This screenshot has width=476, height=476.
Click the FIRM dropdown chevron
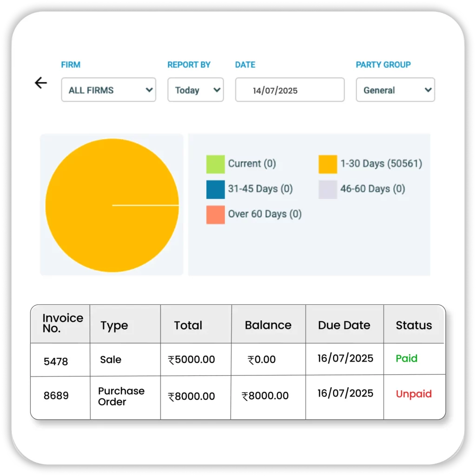(148, 90)
